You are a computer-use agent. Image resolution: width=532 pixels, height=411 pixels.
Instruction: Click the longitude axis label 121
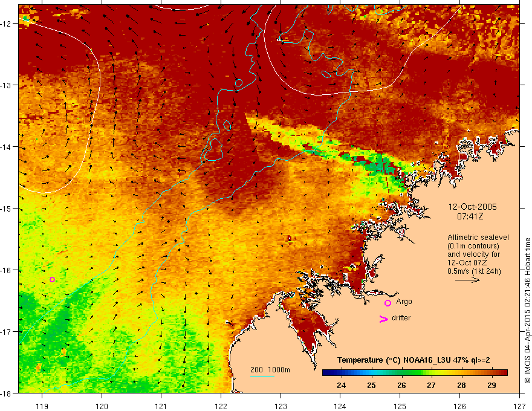point(161,406)
